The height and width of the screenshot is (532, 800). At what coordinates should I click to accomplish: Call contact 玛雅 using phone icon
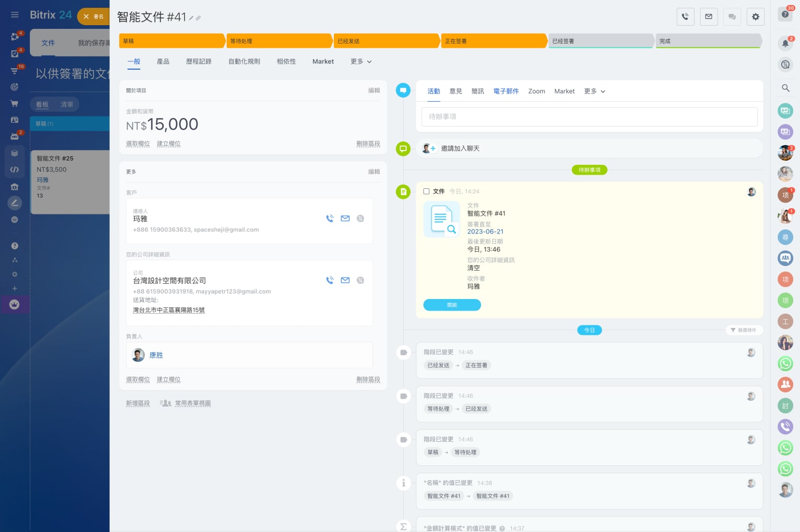tap(330, 218)
